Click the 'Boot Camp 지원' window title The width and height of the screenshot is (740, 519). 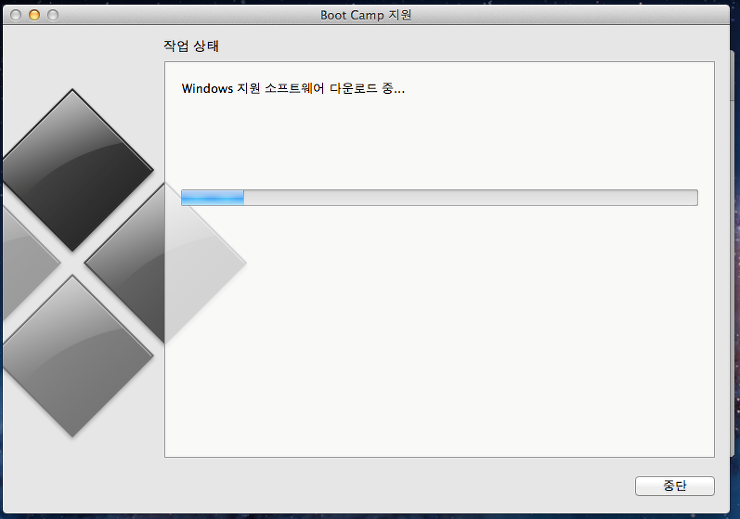(366, 15)
